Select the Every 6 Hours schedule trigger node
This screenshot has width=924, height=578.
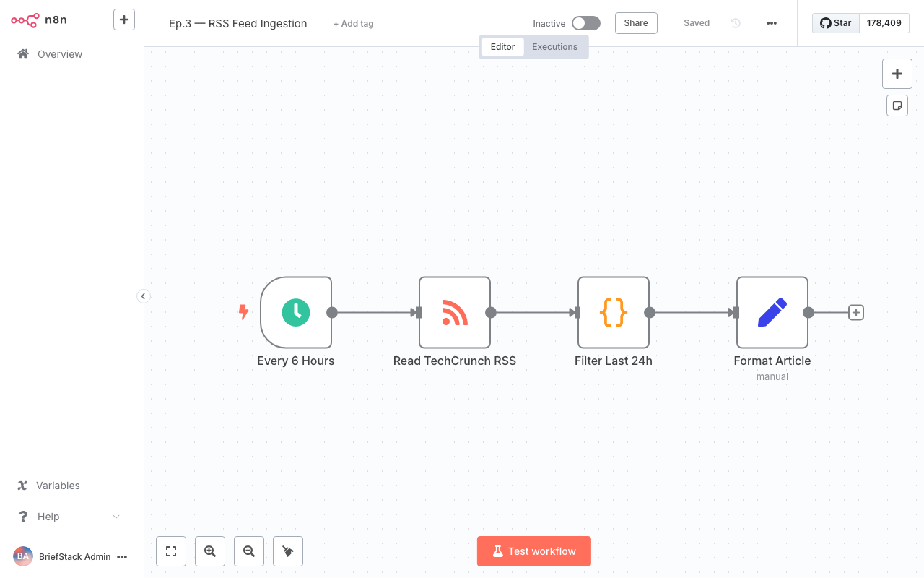point(296,312)
